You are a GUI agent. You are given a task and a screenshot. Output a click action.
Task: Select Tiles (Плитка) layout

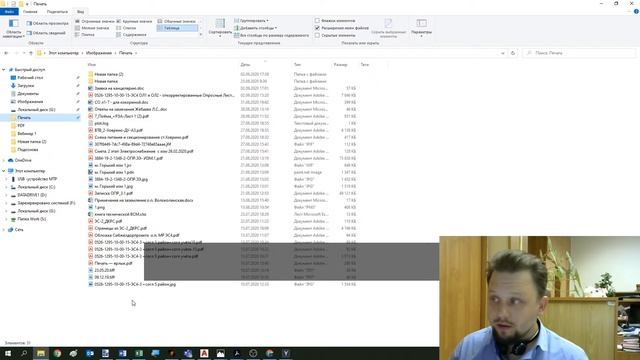tap(85, 35)
